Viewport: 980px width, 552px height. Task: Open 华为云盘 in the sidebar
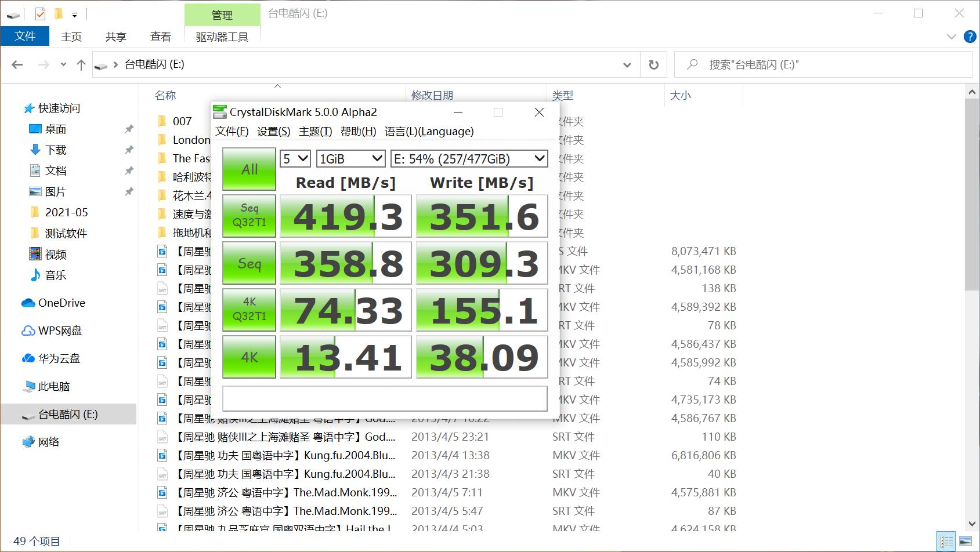pos(59,358)
